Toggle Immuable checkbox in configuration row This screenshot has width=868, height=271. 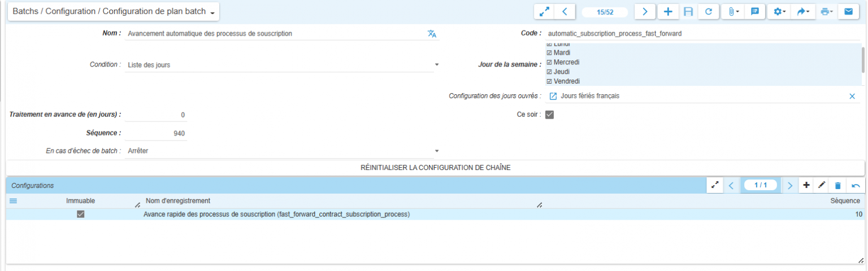tap(80, 215)
